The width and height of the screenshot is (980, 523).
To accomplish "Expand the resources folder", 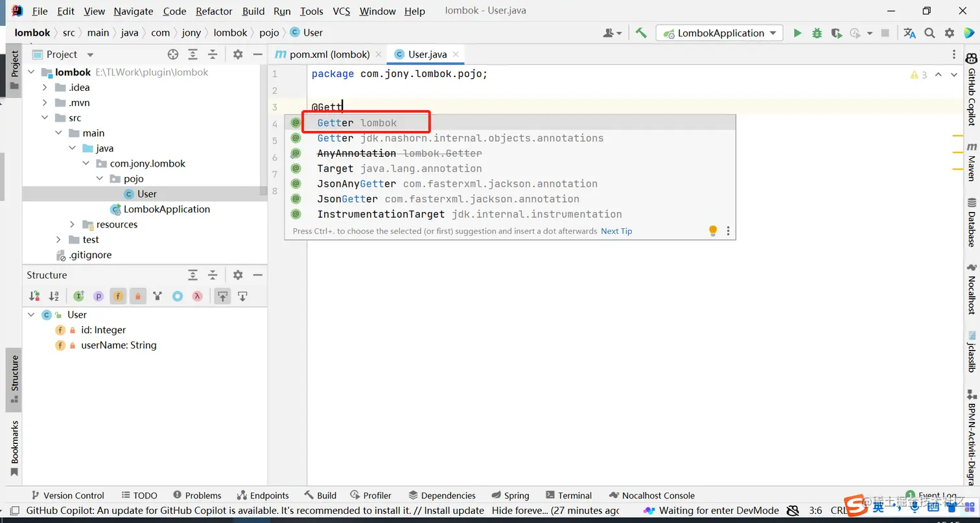I will pos(72,225).
